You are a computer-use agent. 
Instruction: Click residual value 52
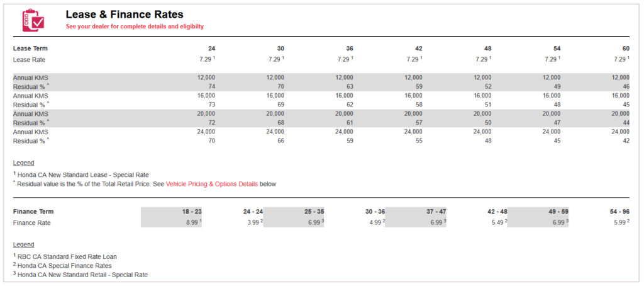point(487,86)
